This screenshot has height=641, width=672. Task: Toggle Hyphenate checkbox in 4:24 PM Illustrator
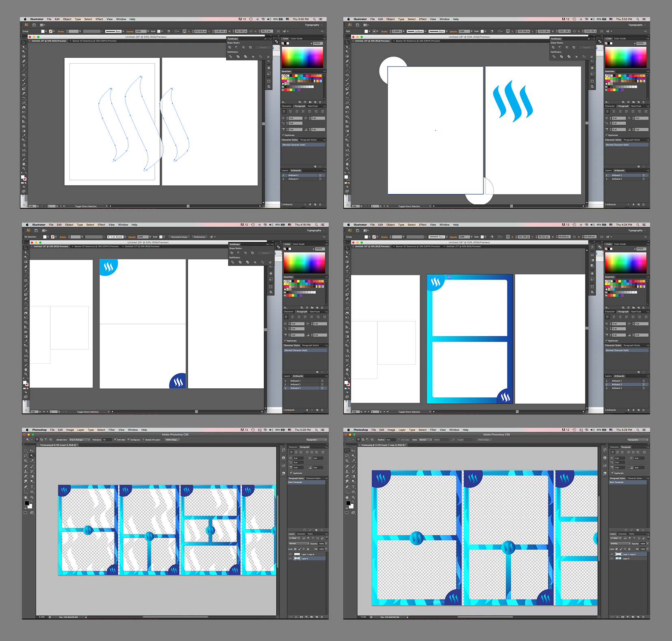(x=607, y=340)
